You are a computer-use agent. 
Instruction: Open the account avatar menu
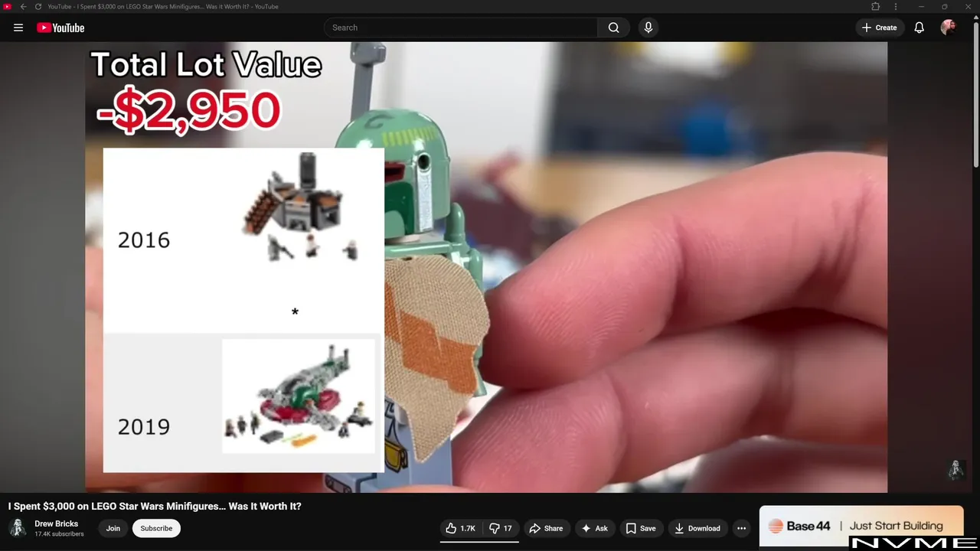pos(948,28)
